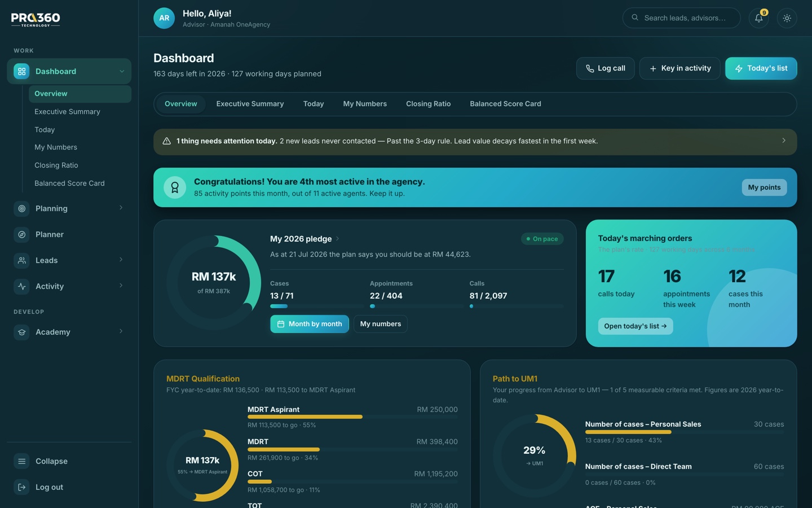Click the award ribbon icon in congratulations banner
The height and width of the screenshot is (508, 812).
click(175, 187)
